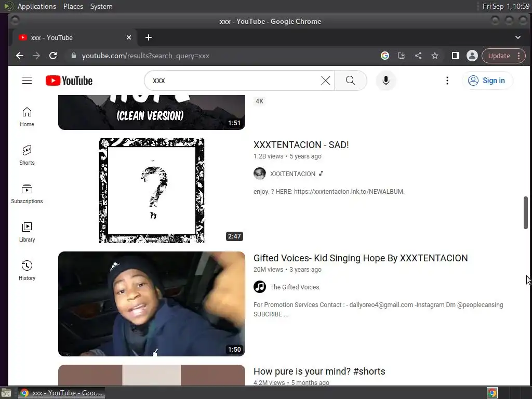Close the xxx - YouTube tab
This screenshot has width=532, height=399.
(x=129, y=37)
